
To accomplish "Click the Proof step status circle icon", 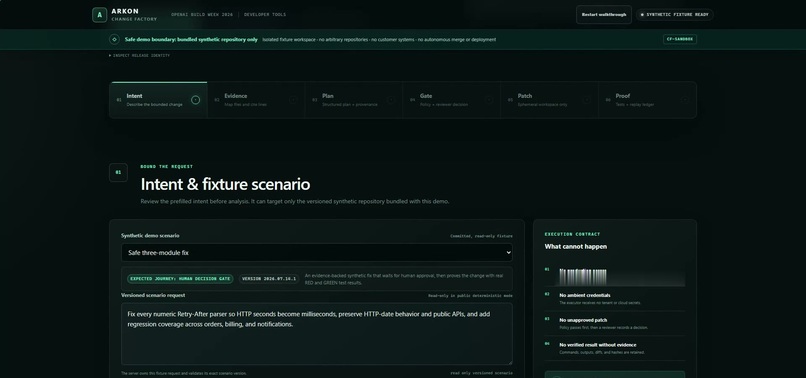I will coord(684,100).
